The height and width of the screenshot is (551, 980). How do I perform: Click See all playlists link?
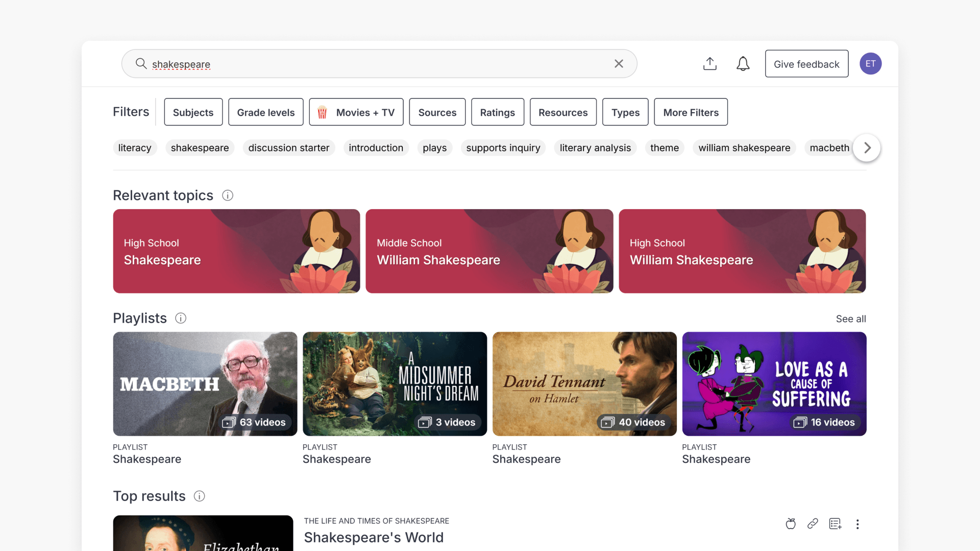pos(850,319)
